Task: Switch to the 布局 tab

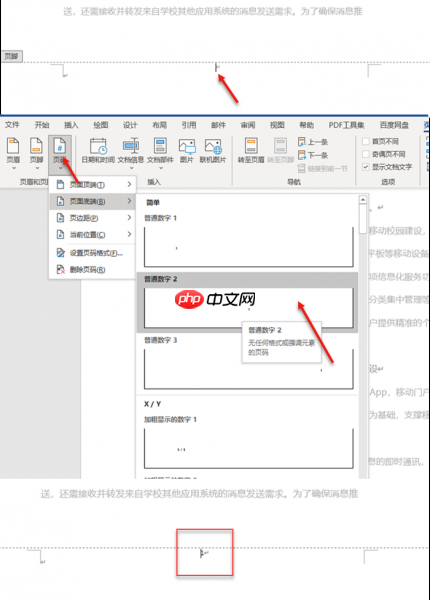Action: 160,125
